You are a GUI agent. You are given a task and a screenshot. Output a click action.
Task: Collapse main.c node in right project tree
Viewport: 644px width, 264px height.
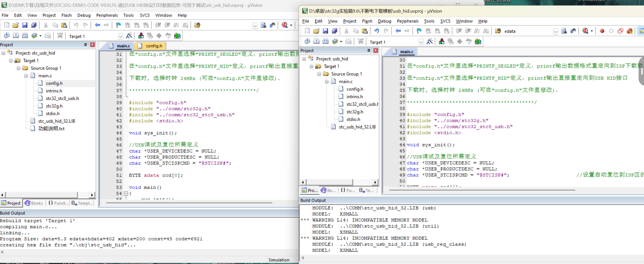pos(326,81)
